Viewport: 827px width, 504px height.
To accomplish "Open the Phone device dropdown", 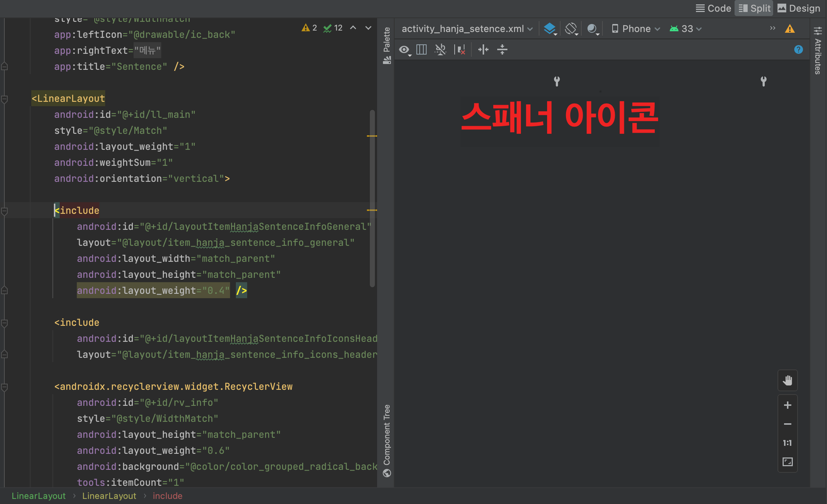I will [636, 29].
